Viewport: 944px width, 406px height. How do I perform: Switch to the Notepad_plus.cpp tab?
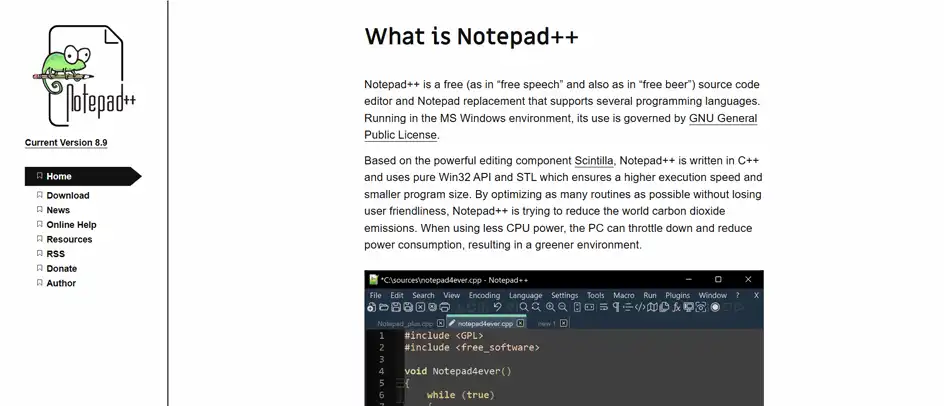tap(405, 323)
